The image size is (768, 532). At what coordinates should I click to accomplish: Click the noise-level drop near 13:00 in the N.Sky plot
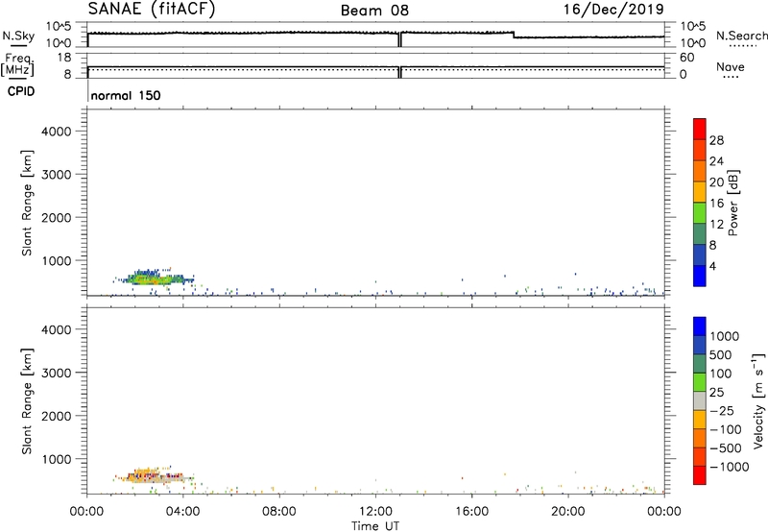[x=400, y=39]
